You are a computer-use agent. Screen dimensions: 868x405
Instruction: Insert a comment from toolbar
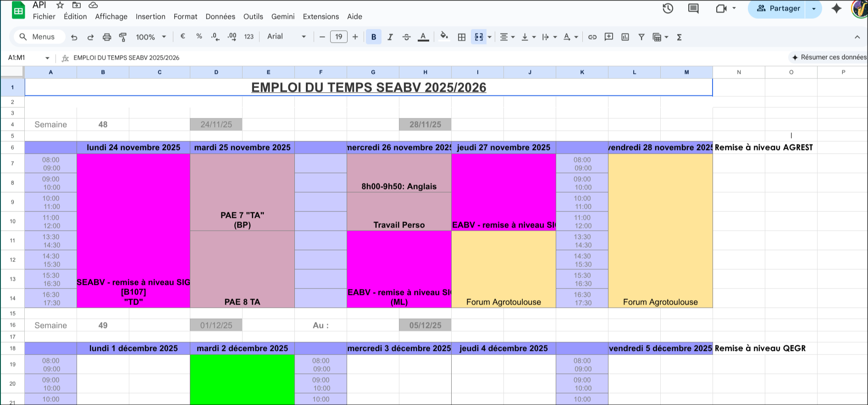[x=609, y=37]
